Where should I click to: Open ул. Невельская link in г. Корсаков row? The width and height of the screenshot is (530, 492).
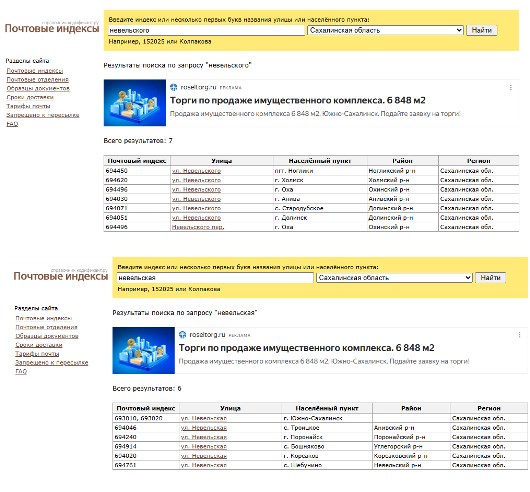(204, 456)
